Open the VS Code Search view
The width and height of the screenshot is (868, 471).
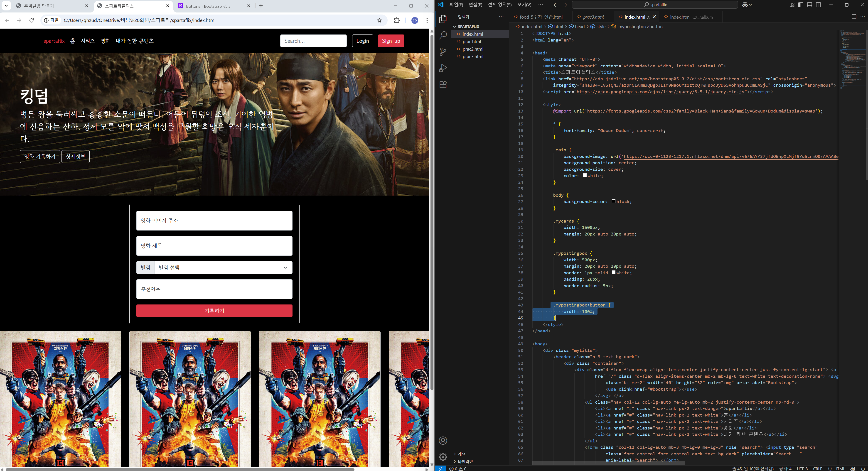point(443,35)
